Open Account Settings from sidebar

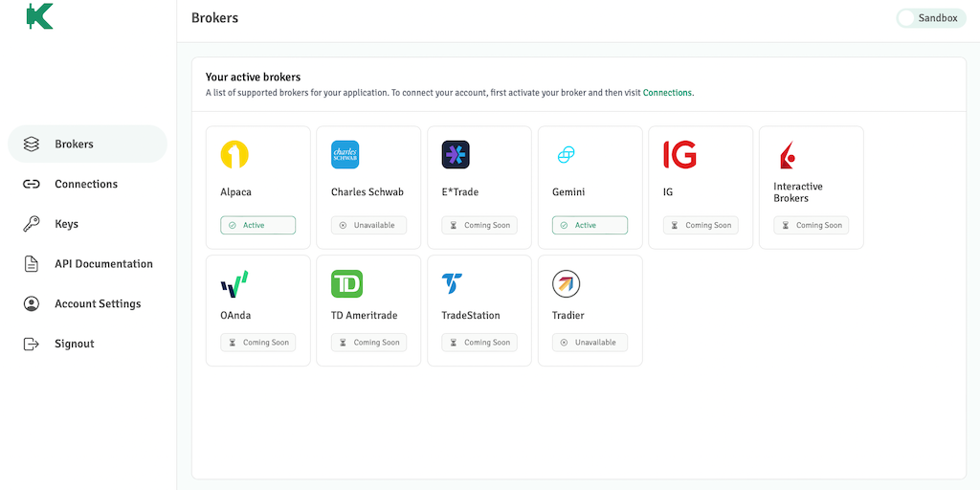click(x=98, y=303)
